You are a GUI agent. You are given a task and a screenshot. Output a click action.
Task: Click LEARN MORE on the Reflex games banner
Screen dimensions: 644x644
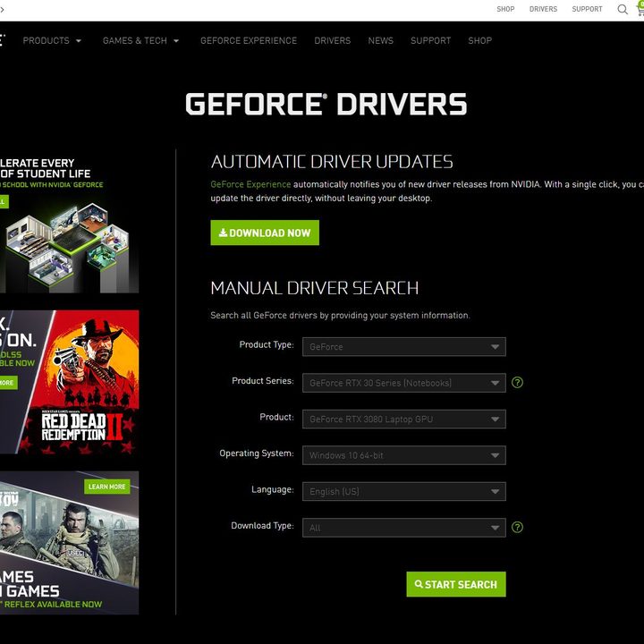(x=106, y=487)
